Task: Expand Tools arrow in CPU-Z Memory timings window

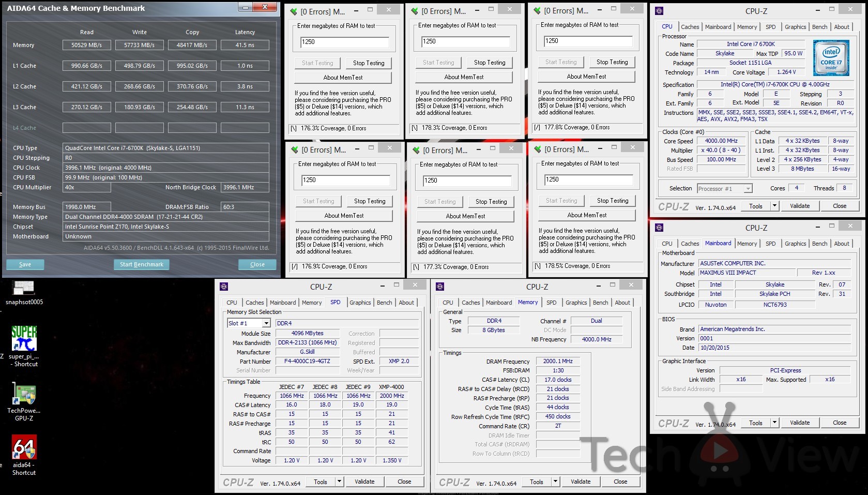Action: tap(555, 482)
